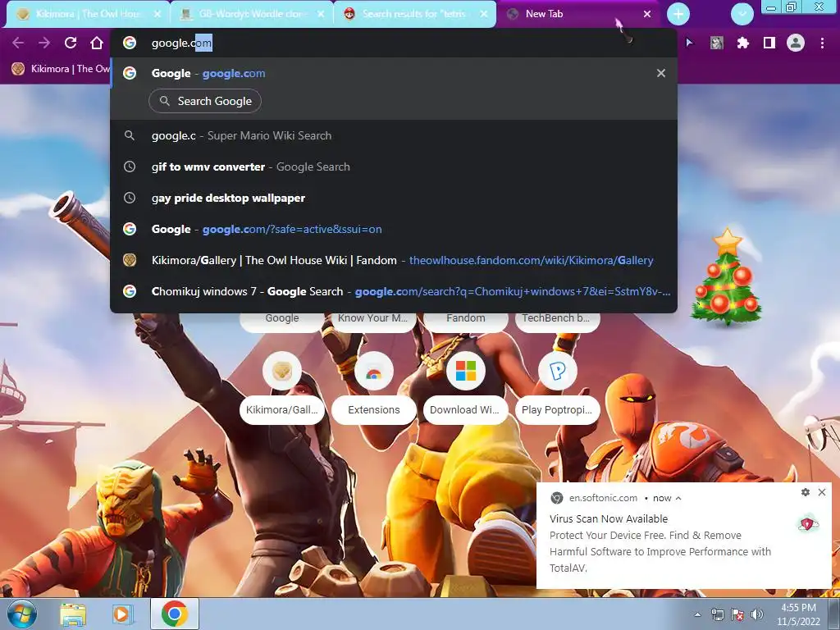Select gay pride desktop wallpaper suggestion

point(393,198)
